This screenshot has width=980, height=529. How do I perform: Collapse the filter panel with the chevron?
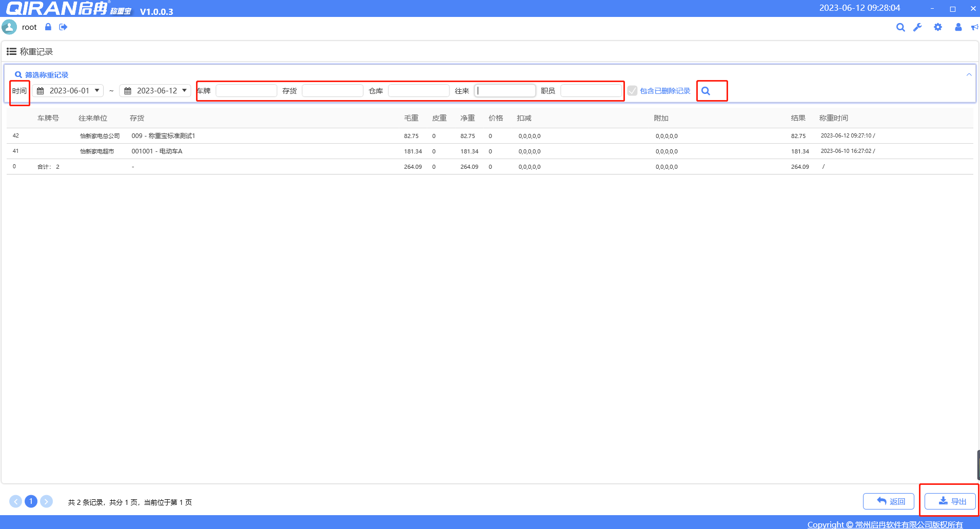[969, 75]
